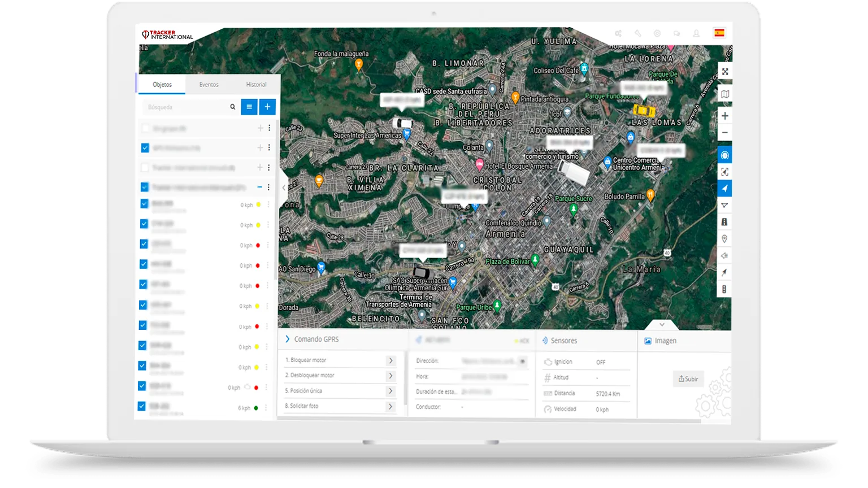Open the chat messages icon
The width and height of the screenshot is (868, 488).
tap(676, 33)
